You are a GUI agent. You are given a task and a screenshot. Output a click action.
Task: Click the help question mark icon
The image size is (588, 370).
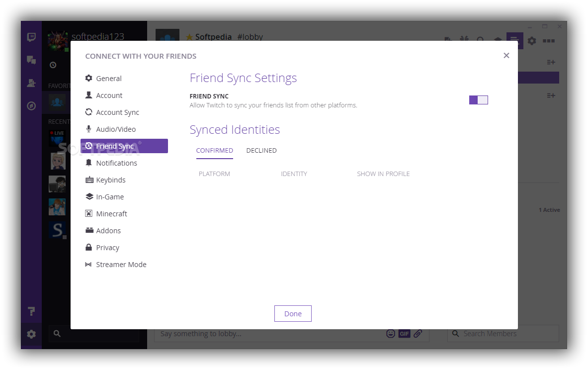click(31, 311)
